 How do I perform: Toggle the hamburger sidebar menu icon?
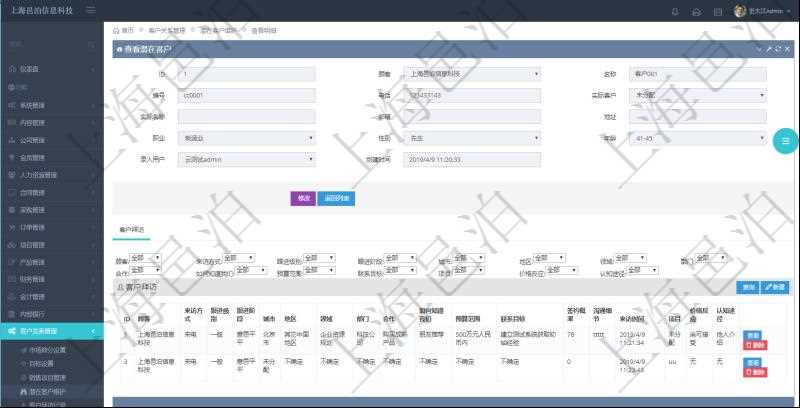coord(91,10)
